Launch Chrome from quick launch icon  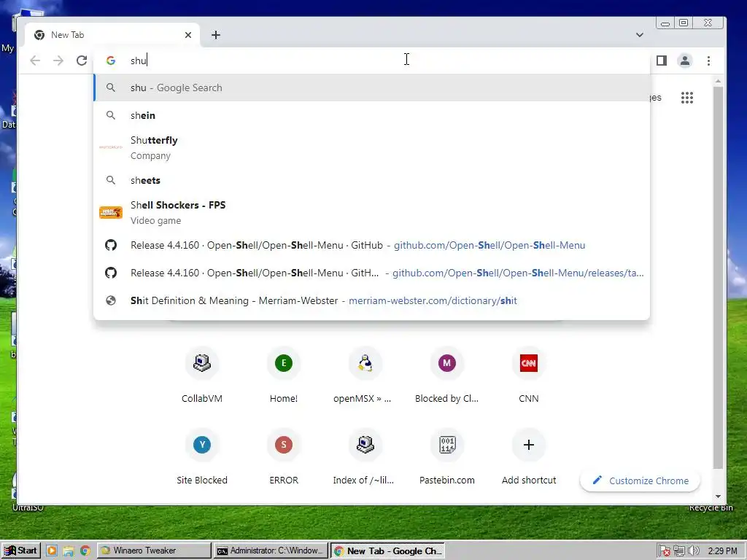(85, 551)
